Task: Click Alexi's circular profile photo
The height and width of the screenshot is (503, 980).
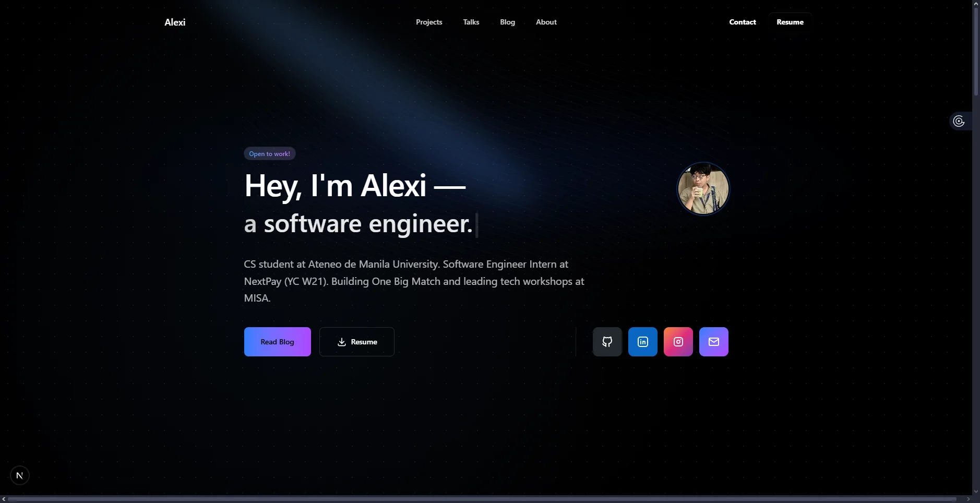Action: coord(703,188)
